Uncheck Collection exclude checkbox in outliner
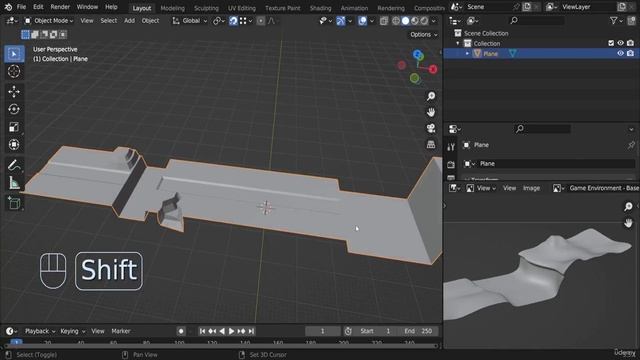640x360 pixels. [611, 43]
